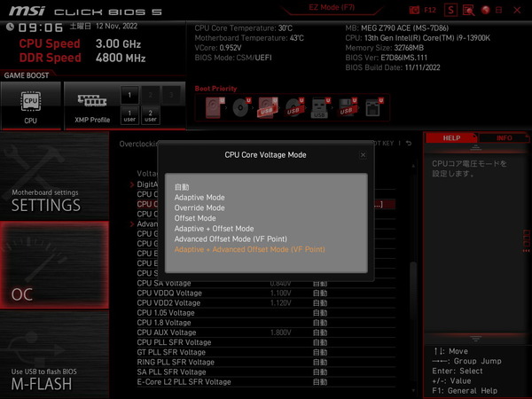The image size is (532, 399).
Task: Switch to the INFO tab
Action: click(505, 138)
